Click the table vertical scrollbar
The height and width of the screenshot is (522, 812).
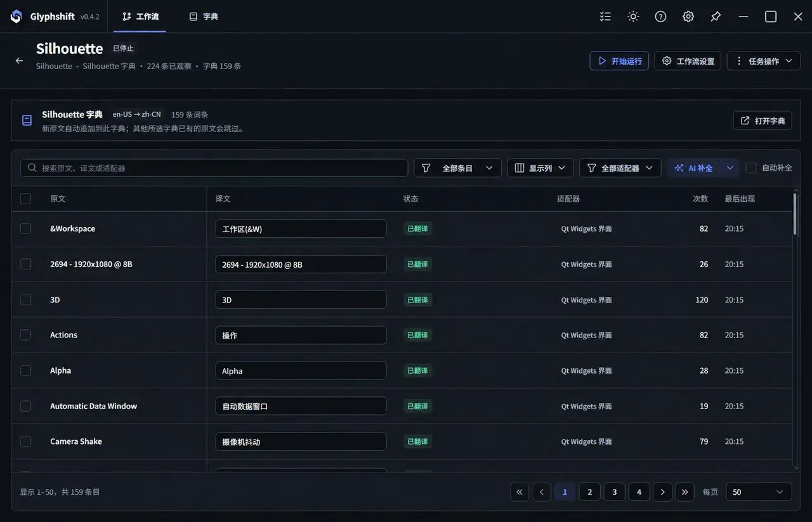[x=796, y=214]
